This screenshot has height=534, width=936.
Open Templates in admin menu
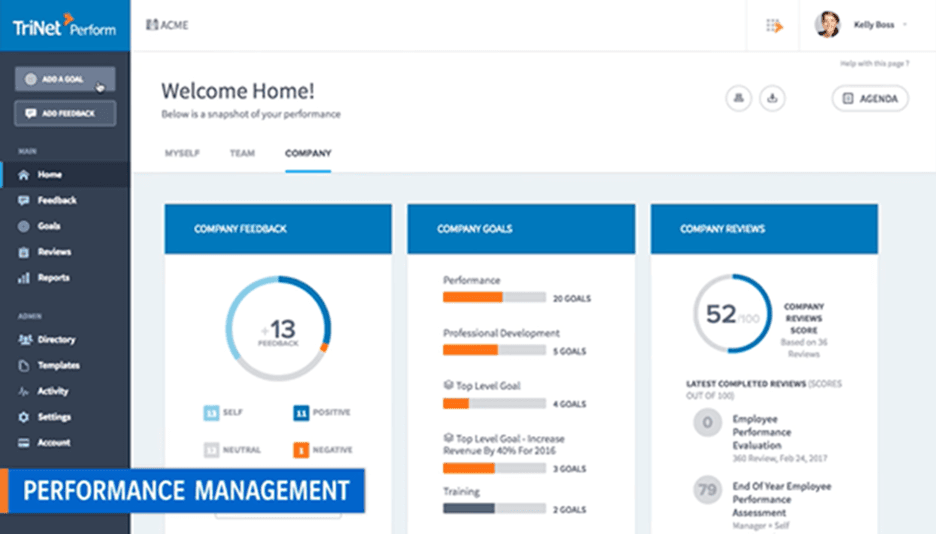click(58, 366)
